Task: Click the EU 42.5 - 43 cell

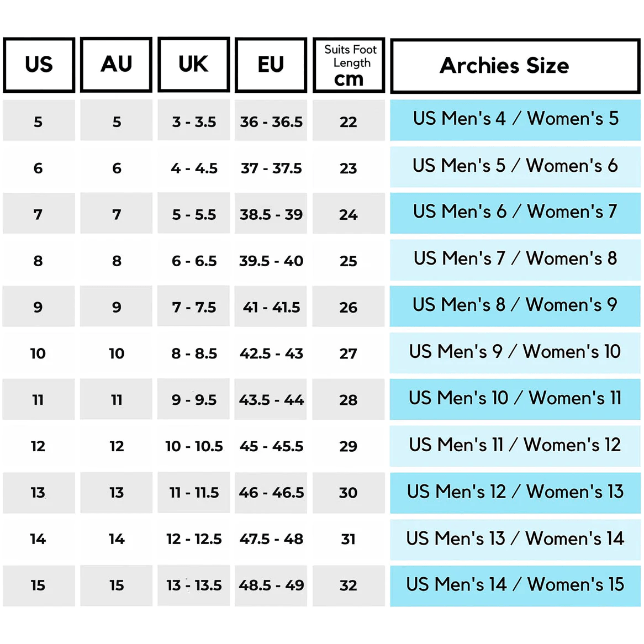Action: (x=271, y=353)
